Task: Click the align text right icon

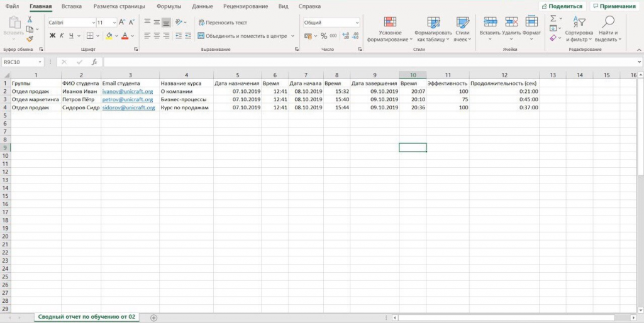Action: [166, 36]
